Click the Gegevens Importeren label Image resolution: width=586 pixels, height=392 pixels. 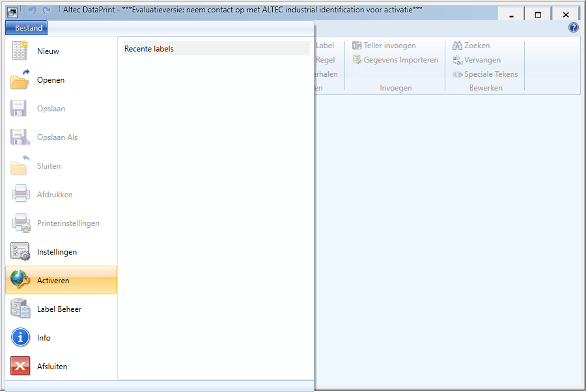point(400,60)
